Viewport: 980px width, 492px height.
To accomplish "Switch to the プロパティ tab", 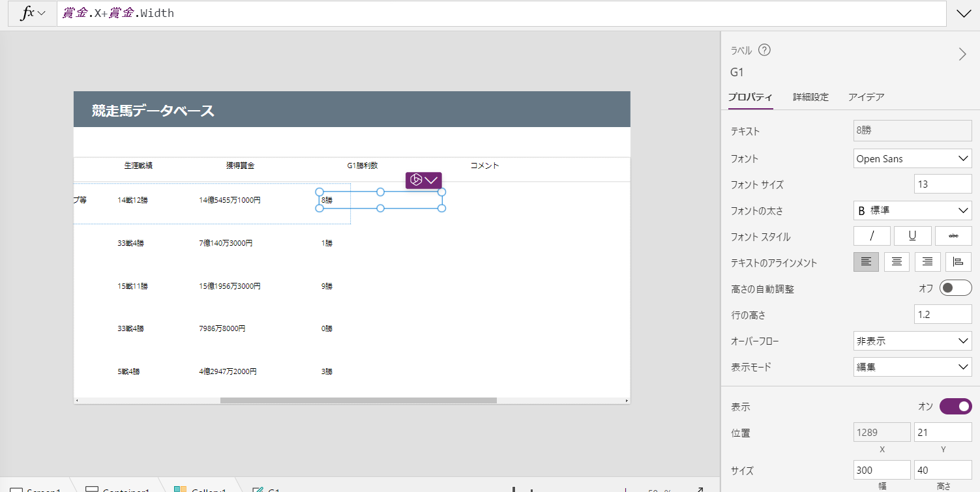I will click(750, 97).
